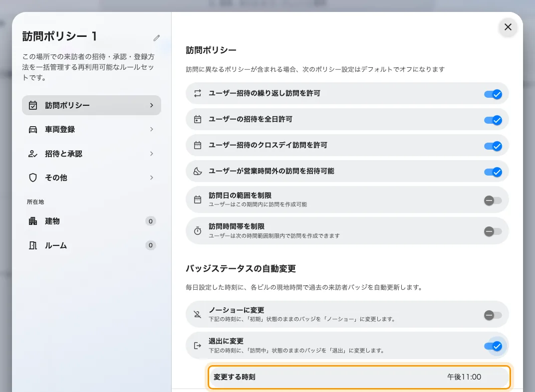The height and width of the screenshot is (392, 535).
Task: Expand chevron on その他 sidebar item
Action: tap(152, 178)
